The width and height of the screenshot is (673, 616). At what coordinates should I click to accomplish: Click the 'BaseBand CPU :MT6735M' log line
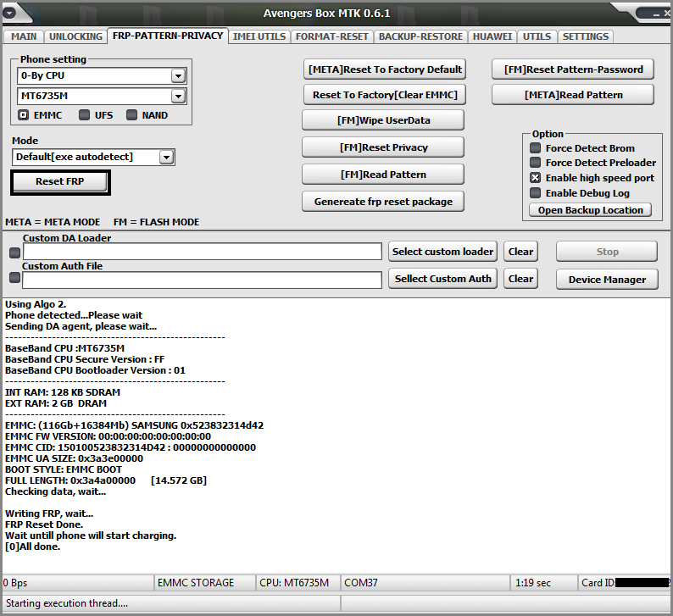point(64,348)
